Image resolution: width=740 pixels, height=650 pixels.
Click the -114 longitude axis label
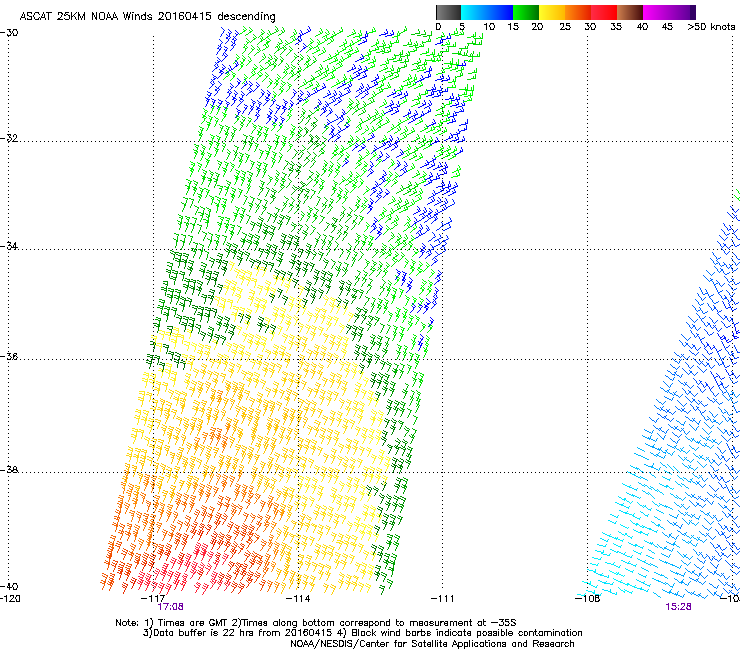click(x=298, y=599)
